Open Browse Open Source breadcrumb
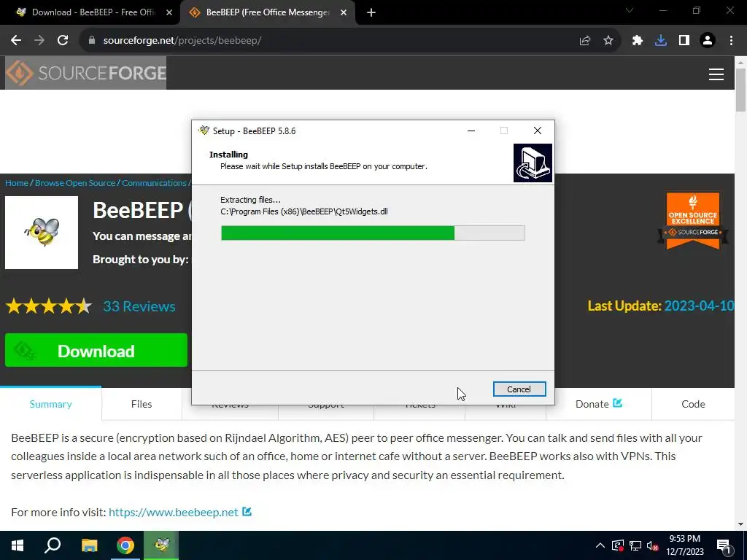Viewport: 747px width, 560px height. tap(75, 183)
